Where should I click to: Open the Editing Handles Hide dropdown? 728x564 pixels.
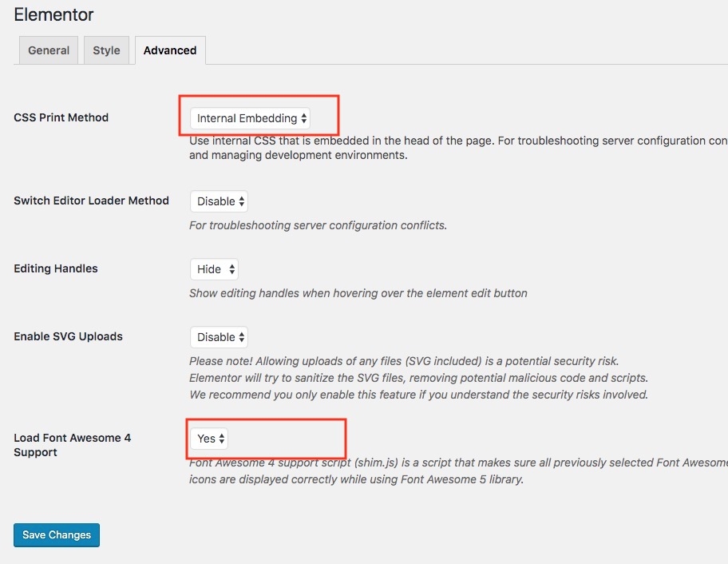pos(214,269)
